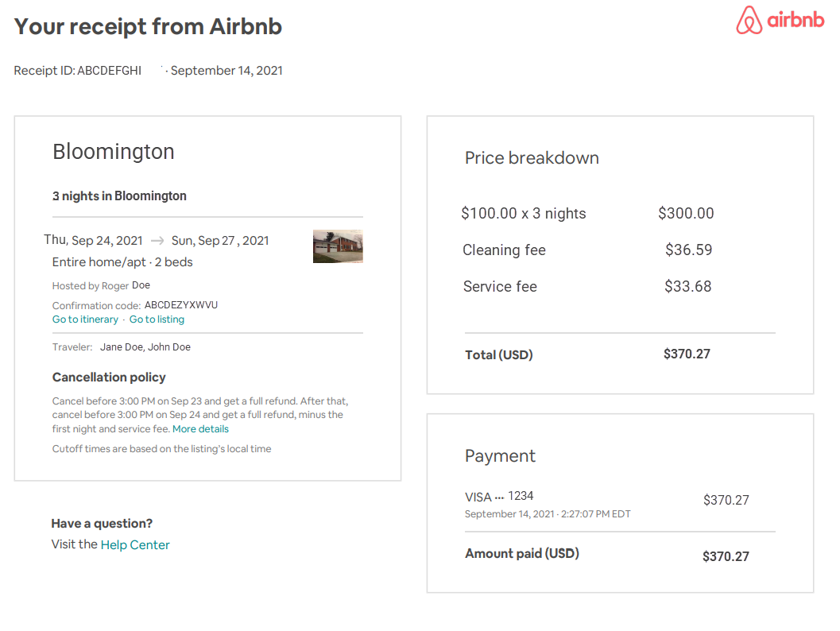This screenshot has width=840, height=631.
Task: Click the Price breakdown heading
Action: coord(532,158)
